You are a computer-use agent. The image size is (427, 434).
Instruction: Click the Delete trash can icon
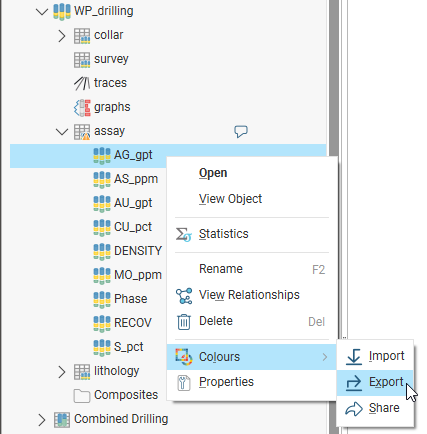coord(184,322)
